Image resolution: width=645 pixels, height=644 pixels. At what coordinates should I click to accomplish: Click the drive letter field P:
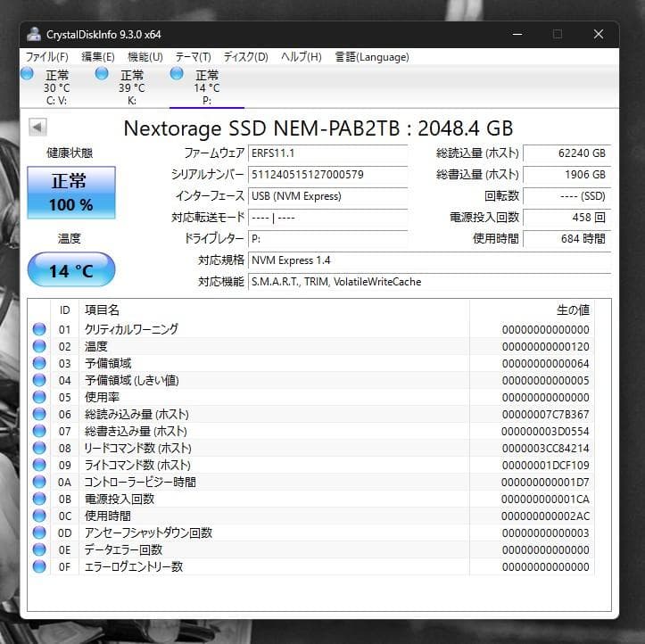[x=327, y=239]
